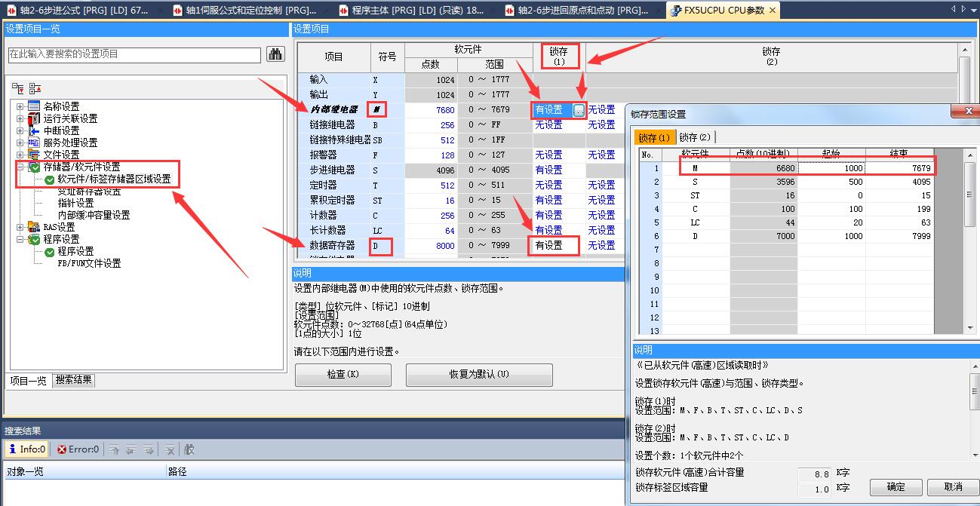Click the expand-all tree icon

18,88
